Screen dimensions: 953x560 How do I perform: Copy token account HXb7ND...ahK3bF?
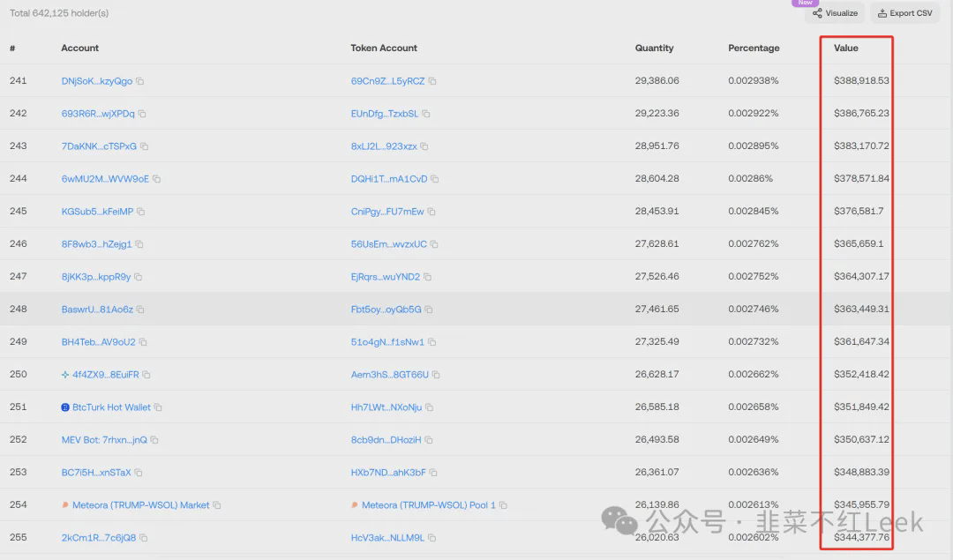click(x=433, y=473)
